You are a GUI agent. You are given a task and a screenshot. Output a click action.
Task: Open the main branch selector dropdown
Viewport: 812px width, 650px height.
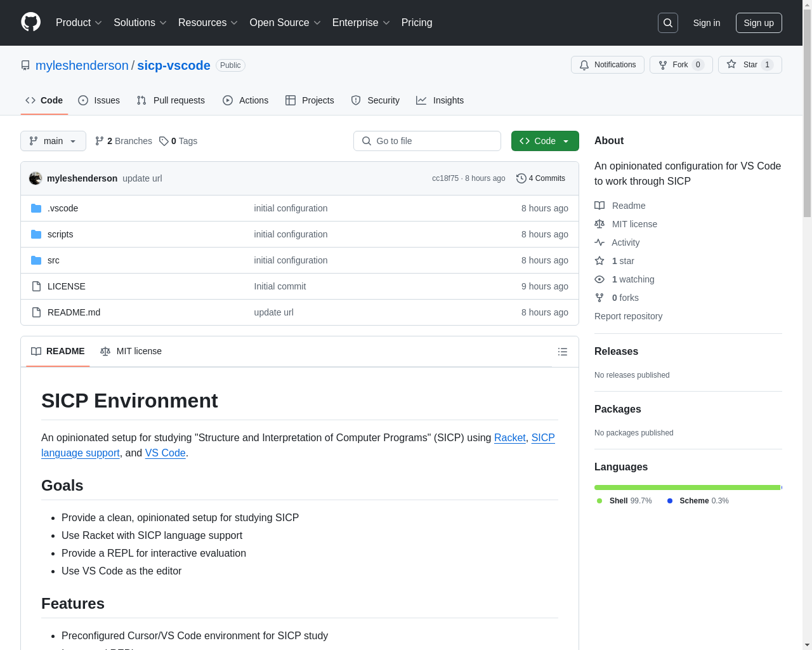coord(53,141)
